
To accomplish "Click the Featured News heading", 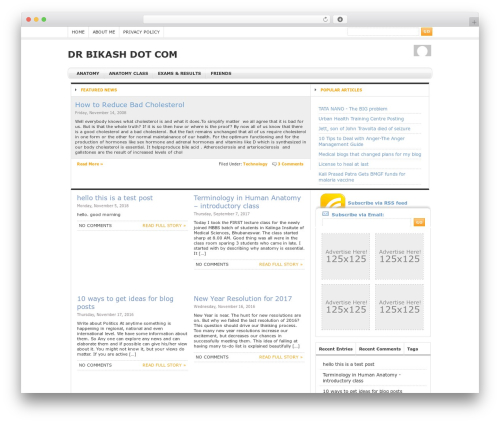I will (99, 90).
